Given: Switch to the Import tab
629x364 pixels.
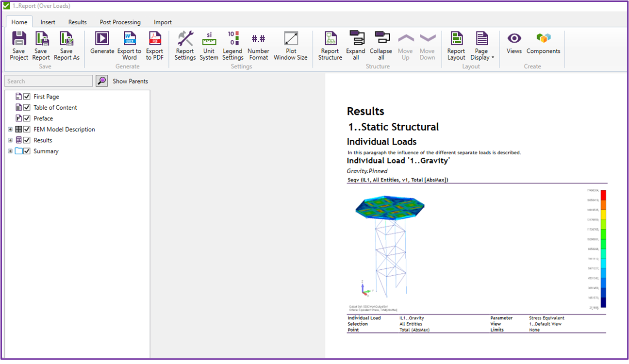Looking at the screenshot, I should click(163, 22).
